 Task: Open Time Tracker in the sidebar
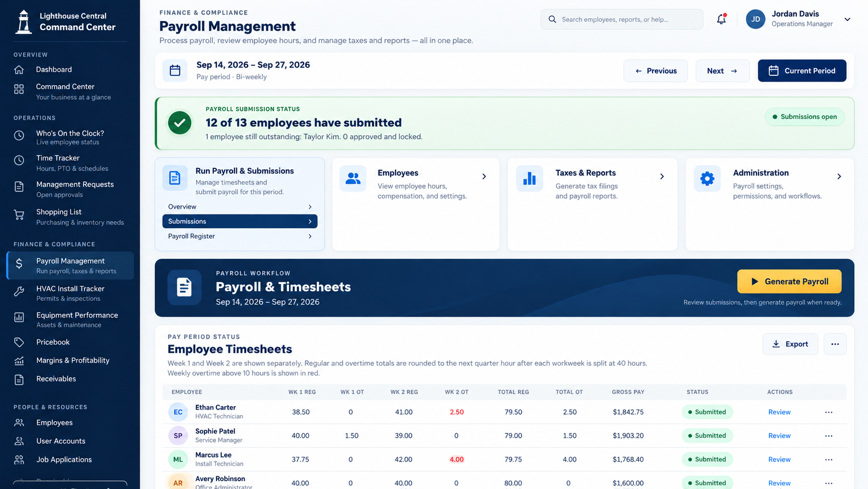coord(70,163)
